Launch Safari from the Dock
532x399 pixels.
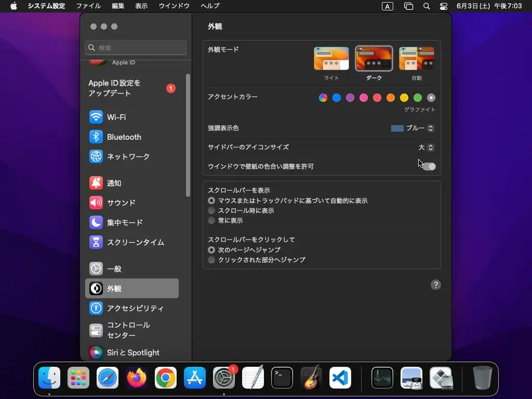[x=108, y=378]
